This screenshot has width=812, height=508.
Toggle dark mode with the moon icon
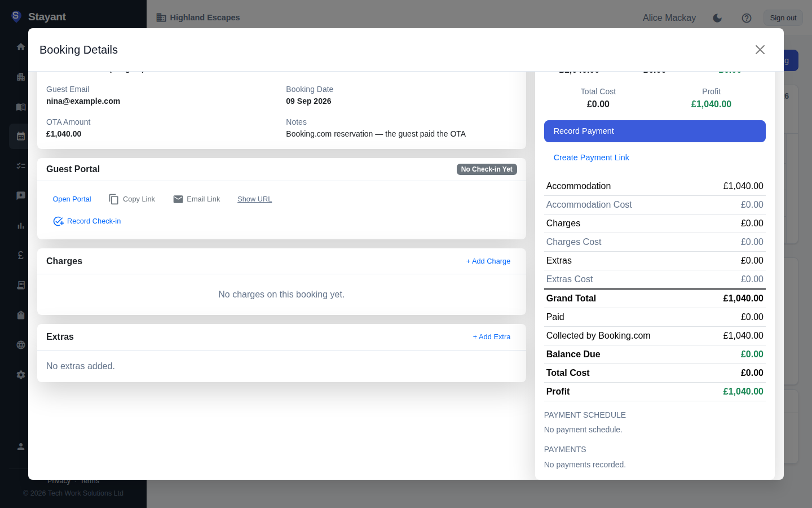click(x=717, y=18)
